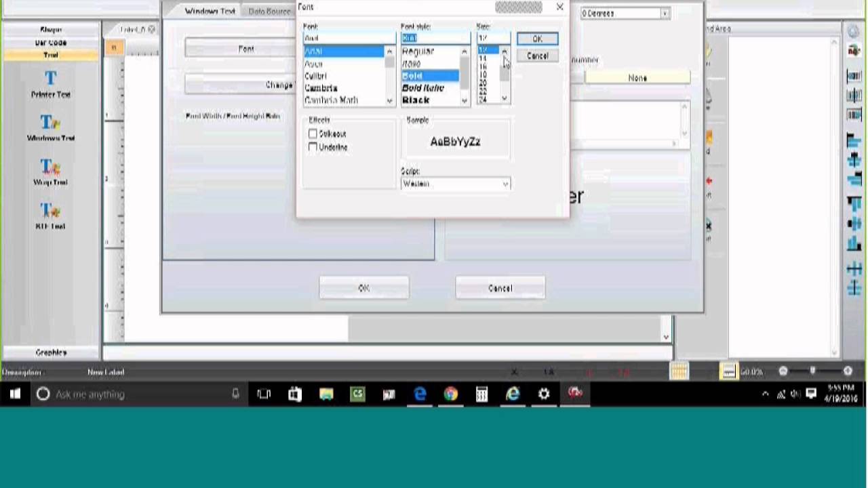
Task: Click the font list scroll up arrow
Action: 390,52
